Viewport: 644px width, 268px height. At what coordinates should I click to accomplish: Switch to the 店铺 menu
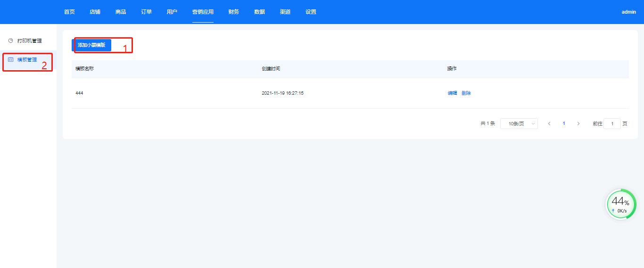(95, 12)
